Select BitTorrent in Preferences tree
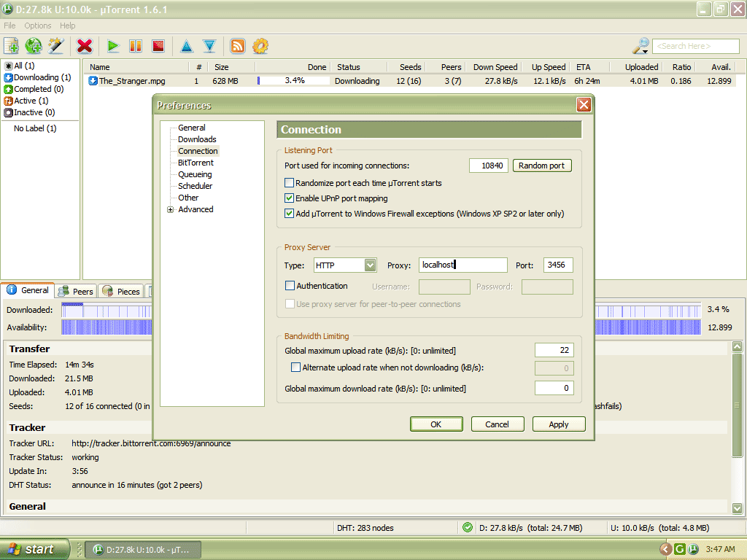This screenshot has height=560, width=747. point(196,163)
